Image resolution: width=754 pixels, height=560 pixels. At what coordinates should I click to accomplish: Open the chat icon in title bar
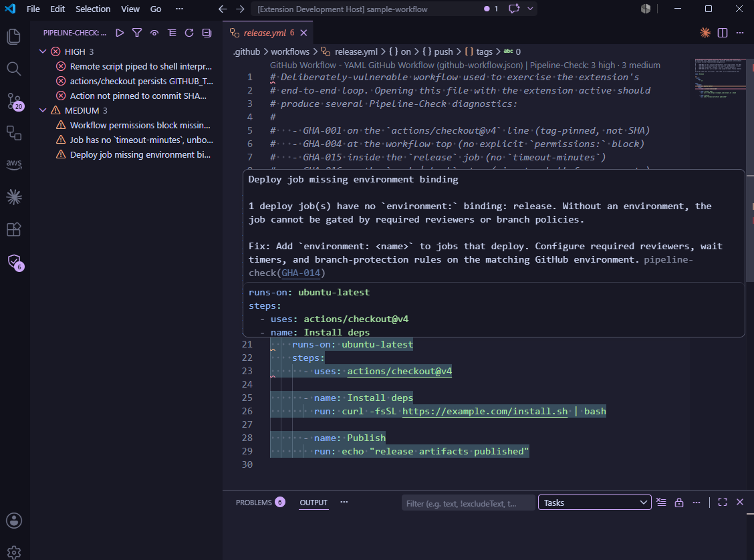tap(514, 9)
